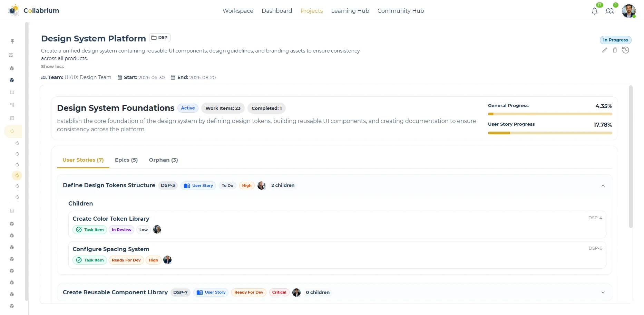Click the In Progress project status badge

tap(615, 40)
